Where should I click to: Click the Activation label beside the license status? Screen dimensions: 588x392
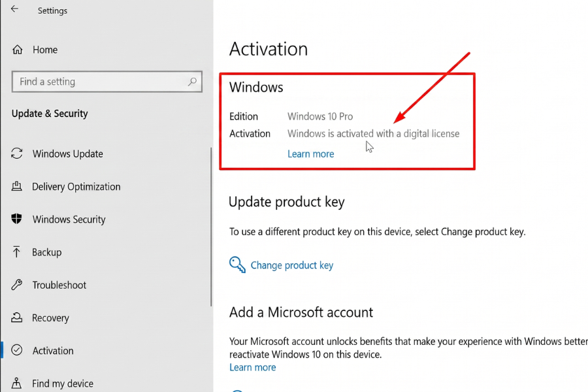point(250,133)
